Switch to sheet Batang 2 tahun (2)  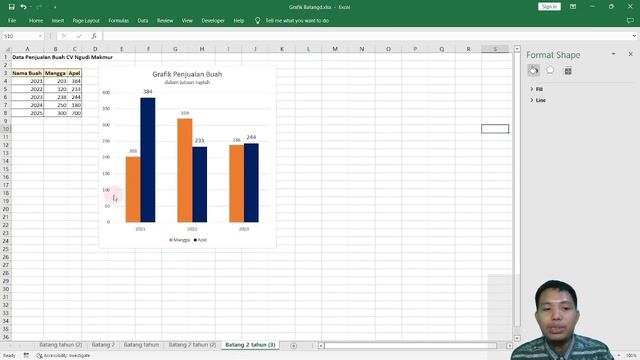(192, 345)
